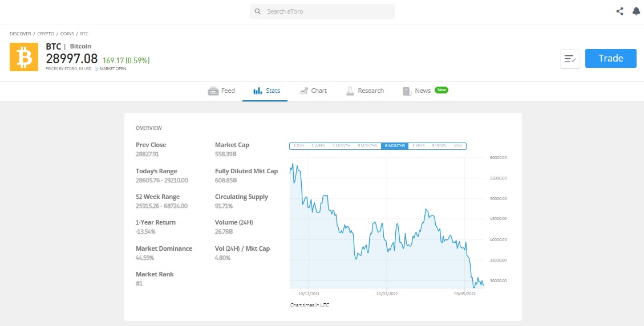Image resolution: width=644 pixels, height=326 pixels.
Task: Click Vol (24H) / Mkt Cap value 4.80%
Action: click(x=222, y=258)
